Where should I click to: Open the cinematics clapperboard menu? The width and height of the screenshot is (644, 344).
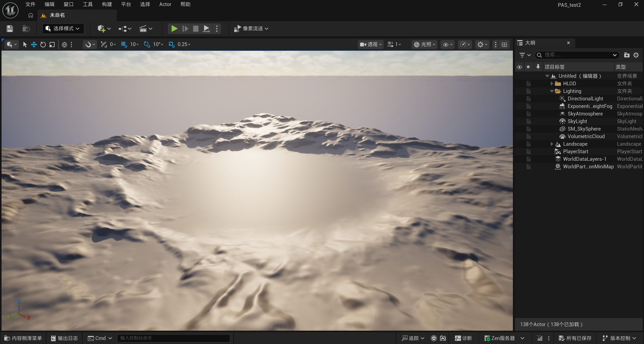pyautogui.click(x=146, y=29)
